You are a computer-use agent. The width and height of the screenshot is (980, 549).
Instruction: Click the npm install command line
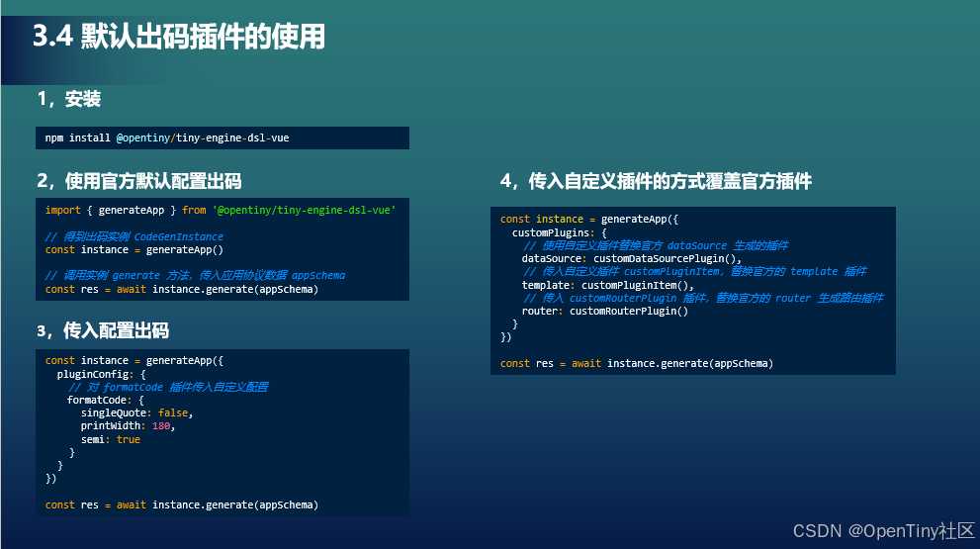167,137
